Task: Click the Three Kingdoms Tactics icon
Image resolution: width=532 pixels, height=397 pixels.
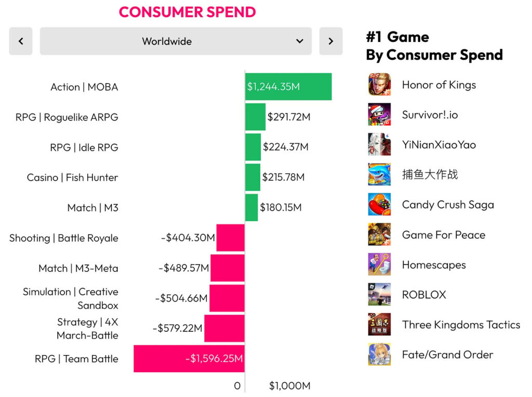Action: tap(379, 324)
